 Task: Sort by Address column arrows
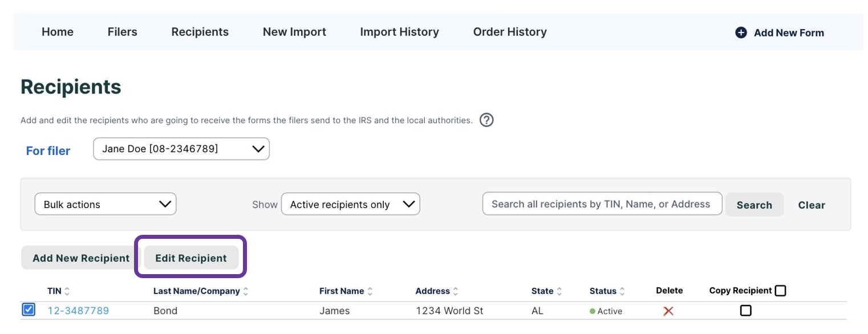(x=456, y=291)
